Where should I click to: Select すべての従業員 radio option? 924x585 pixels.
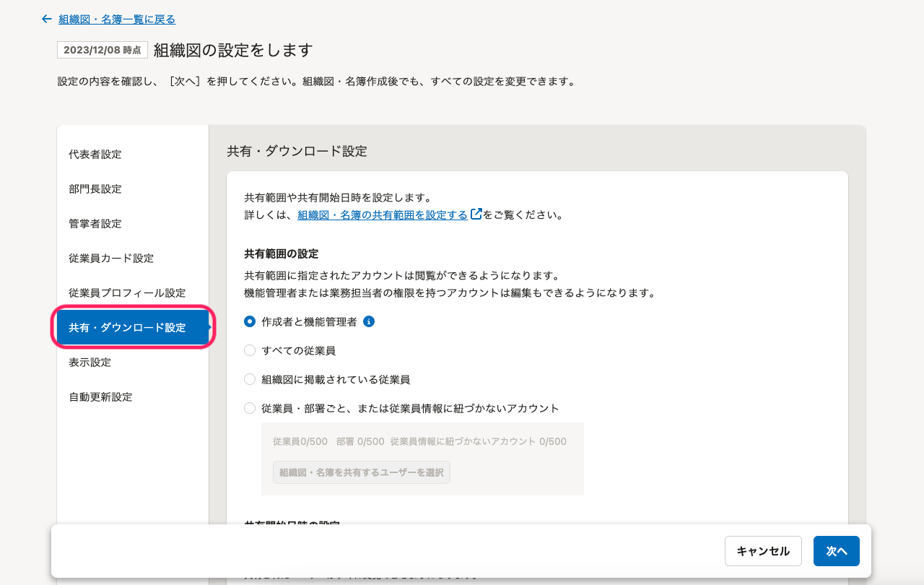[x=250, y=351]
